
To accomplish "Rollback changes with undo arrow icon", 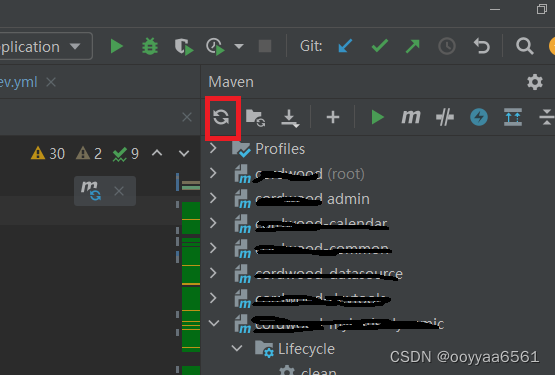I will pyautogui.click(x=482, y=46).
